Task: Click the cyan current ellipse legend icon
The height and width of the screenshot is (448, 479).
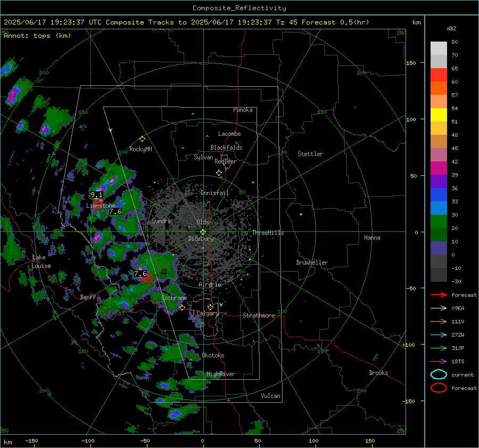Action: pyautogui.click(x=439, y=374)
